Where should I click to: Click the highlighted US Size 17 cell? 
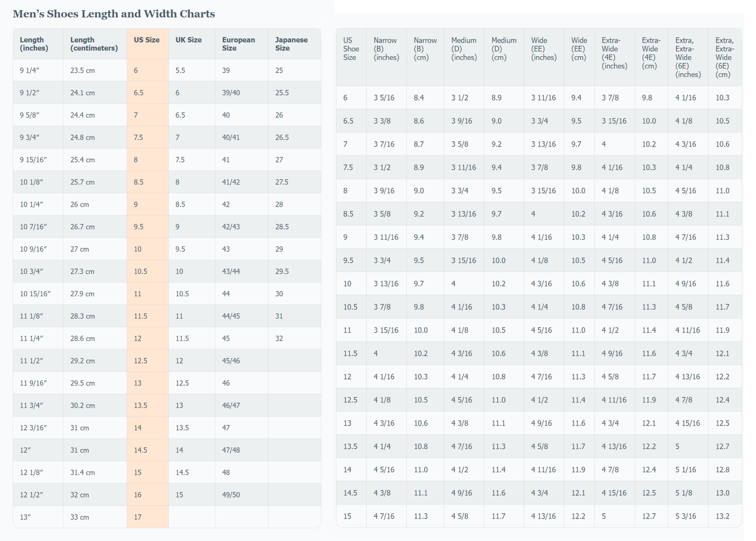(x=138, y=517)
